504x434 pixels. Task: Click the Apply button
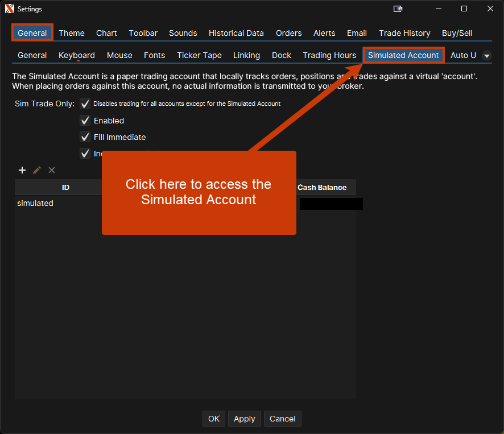coord(245,419)
